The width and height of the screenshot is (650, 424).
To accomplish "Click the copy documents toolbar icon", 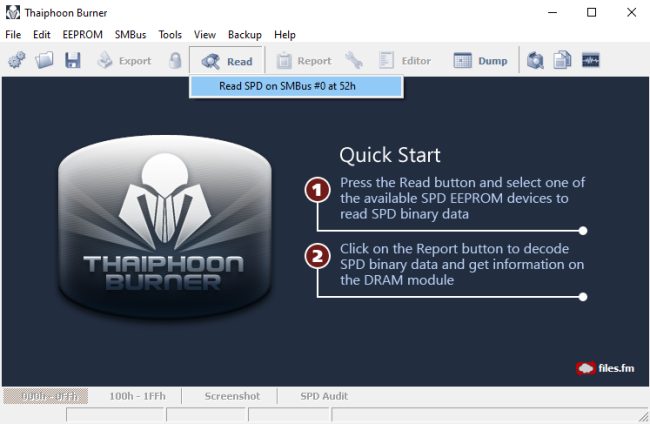I will (563, 61).
